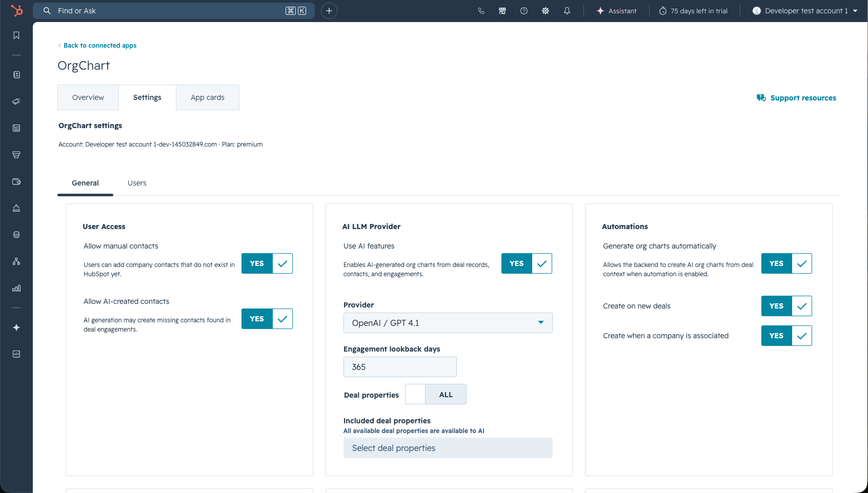The width and height of the screenshot is (868, 493).
Task: Click the OrgChart page title
Action: [84, 66]
